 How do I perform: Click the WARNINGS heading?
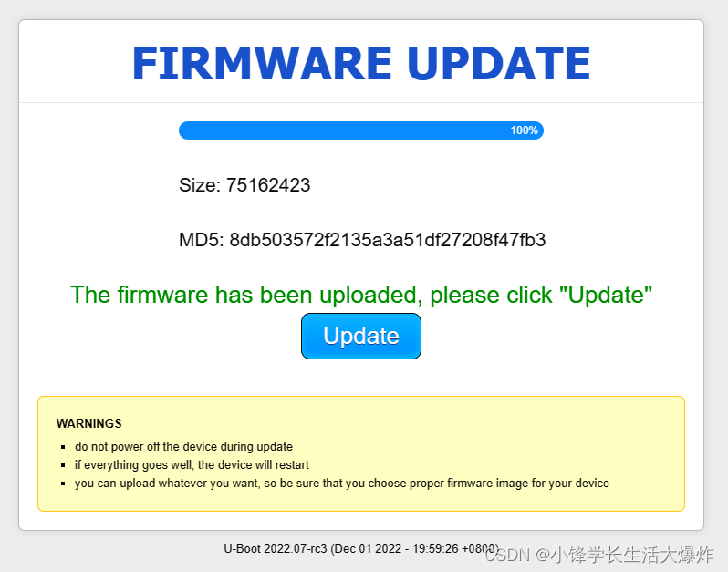click(89, 423)
